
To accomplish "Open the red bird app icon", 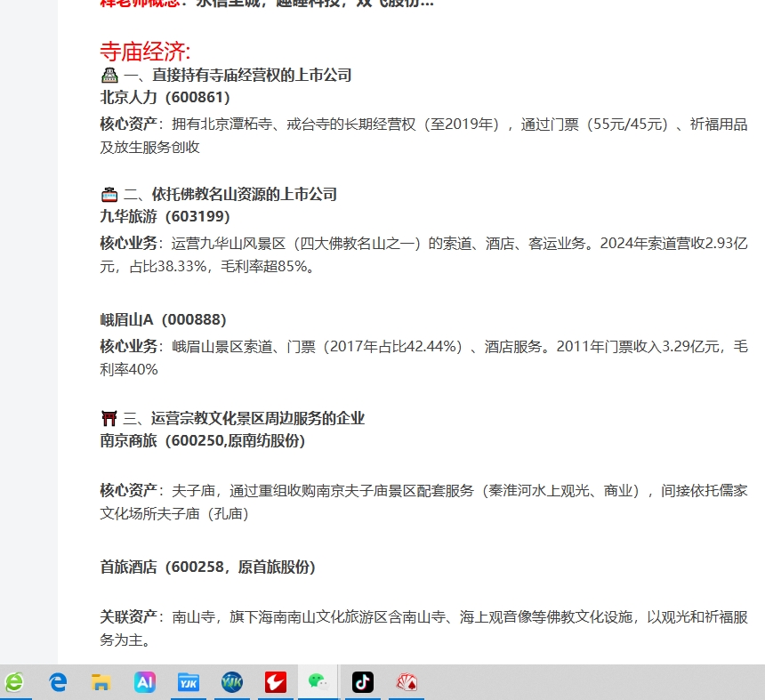I will [275, 682].
